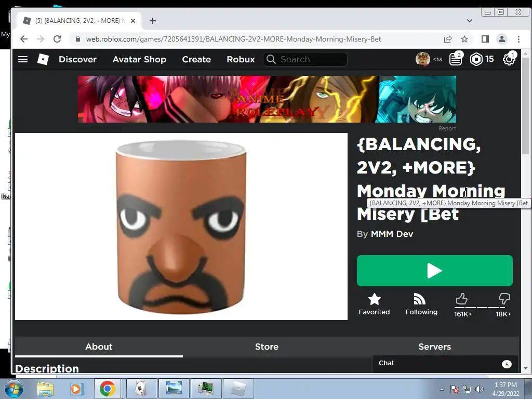Screen dimensions: 532x399
Task: Switch to the About tab
Action: 99,347
